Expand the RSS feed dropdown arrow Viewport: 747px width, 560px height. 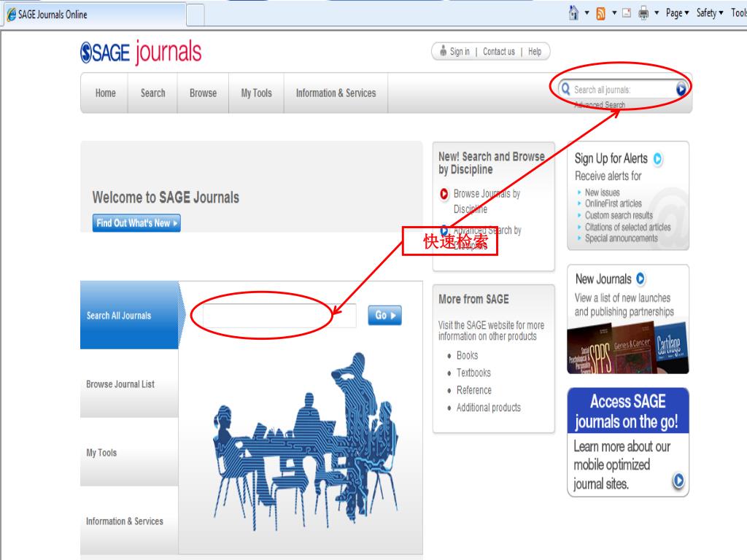614,13
